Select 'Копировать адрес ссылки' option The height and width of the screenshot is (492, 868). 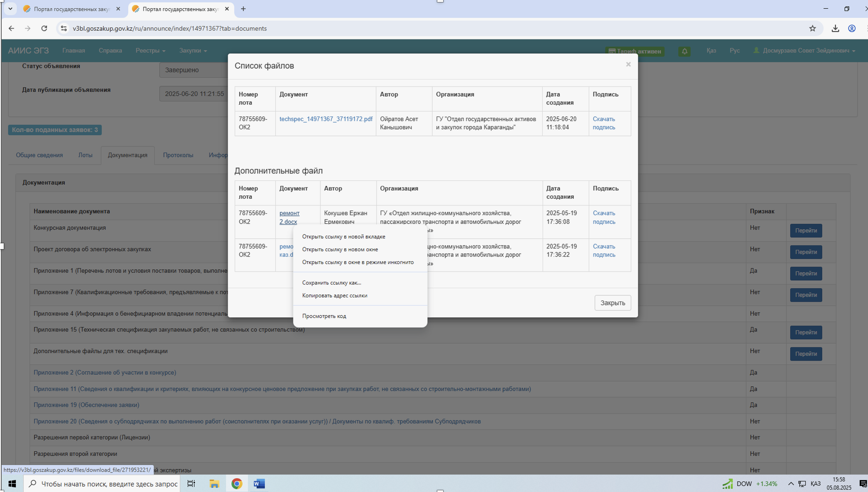click(334, 296)
